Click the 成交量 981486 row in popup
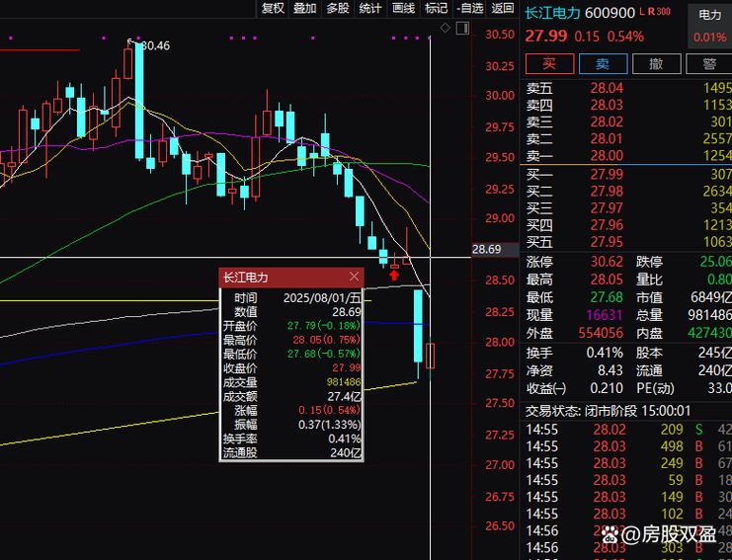Image resolution: width=732 pixels, height=560 pixels. (291, 382)
